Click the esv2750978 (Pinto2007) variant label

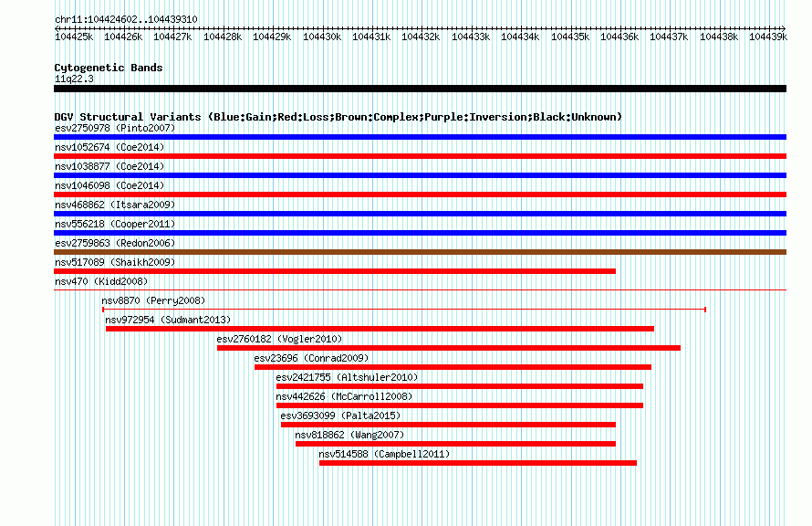115,128
